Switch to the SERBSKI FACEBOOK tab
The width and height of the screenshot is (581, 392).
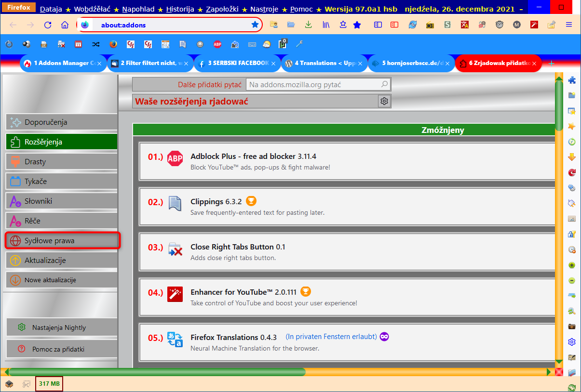(237, 63)
